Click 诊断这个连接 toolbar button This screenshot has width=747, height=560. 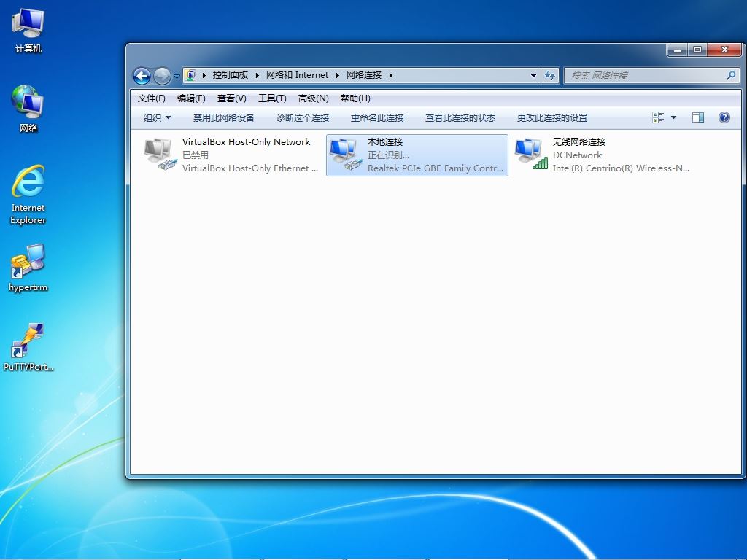(x=303, y=117)
